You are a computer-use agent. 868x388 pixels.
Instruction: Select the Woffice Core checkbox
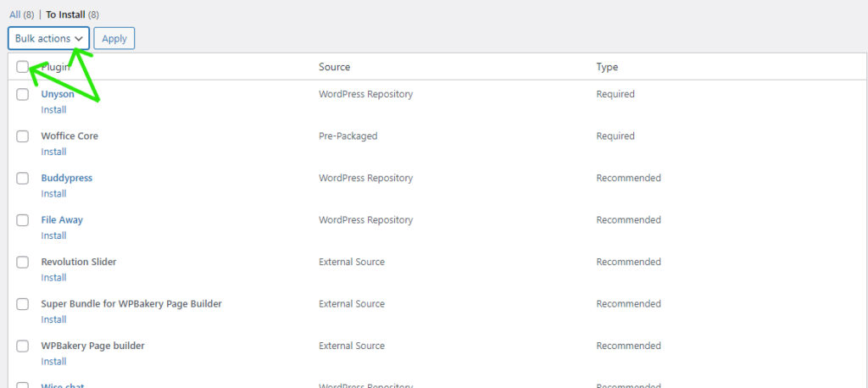pyautogui.click(x=23, y=136)
